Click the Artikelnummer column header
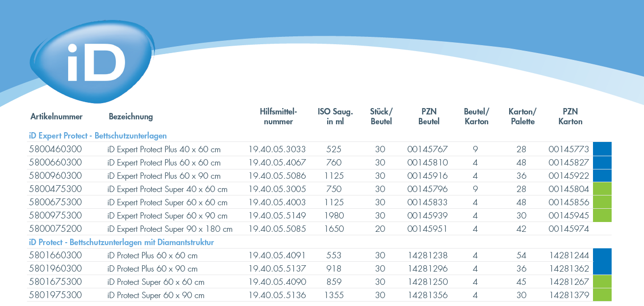The width and height of the screenshot is (644, 306). [x=56, y=116]
